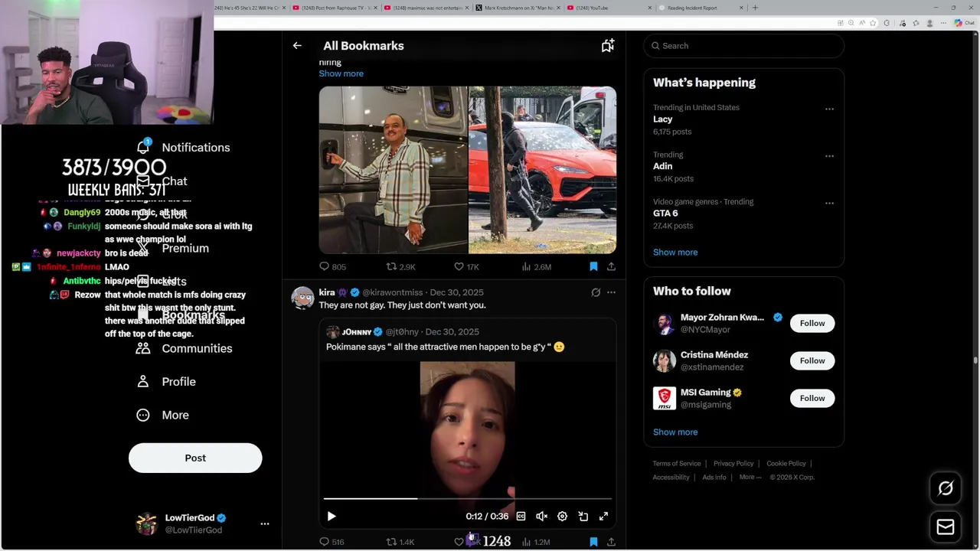The image size is (980, 551).
Task: Open the trending topic Lacy
Action: 663,119
